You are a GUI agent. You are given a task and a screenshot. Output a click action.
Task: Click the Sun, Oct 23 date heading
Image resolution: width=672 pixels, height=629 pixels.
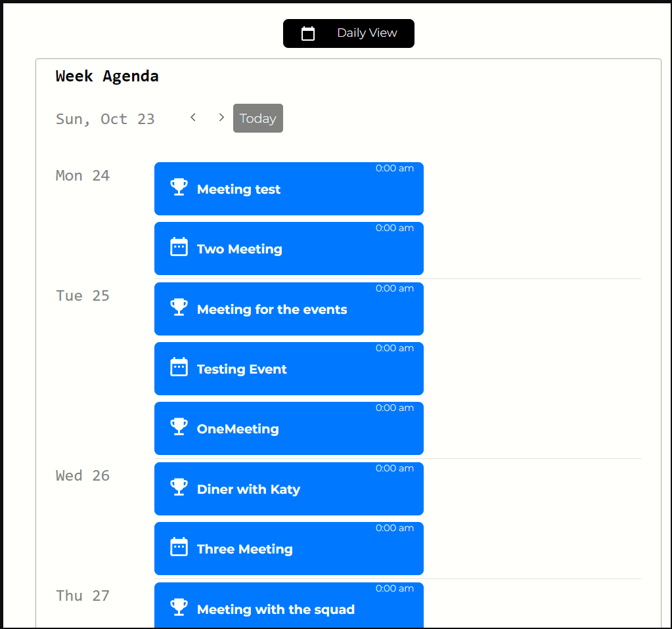(105, 119)
